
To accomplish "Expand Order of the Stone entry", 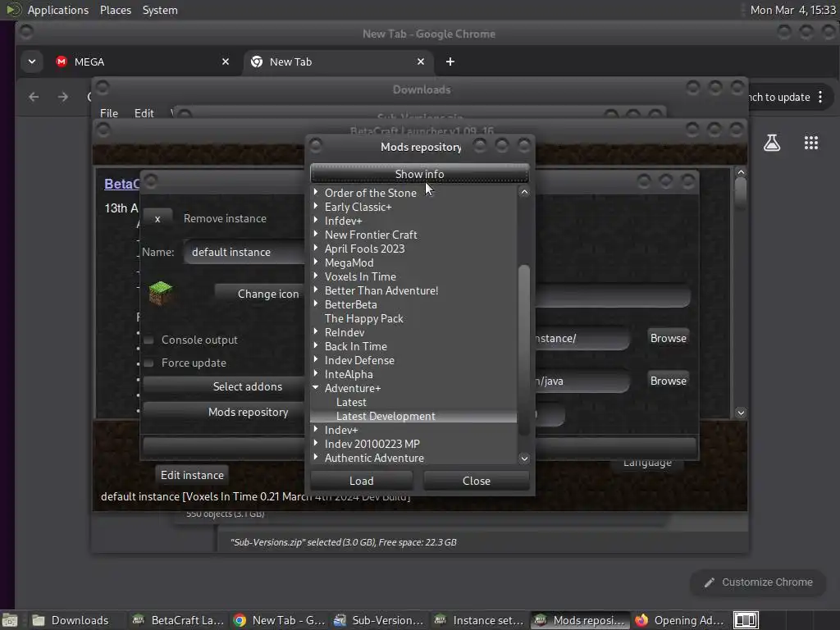I will [316, 192].
